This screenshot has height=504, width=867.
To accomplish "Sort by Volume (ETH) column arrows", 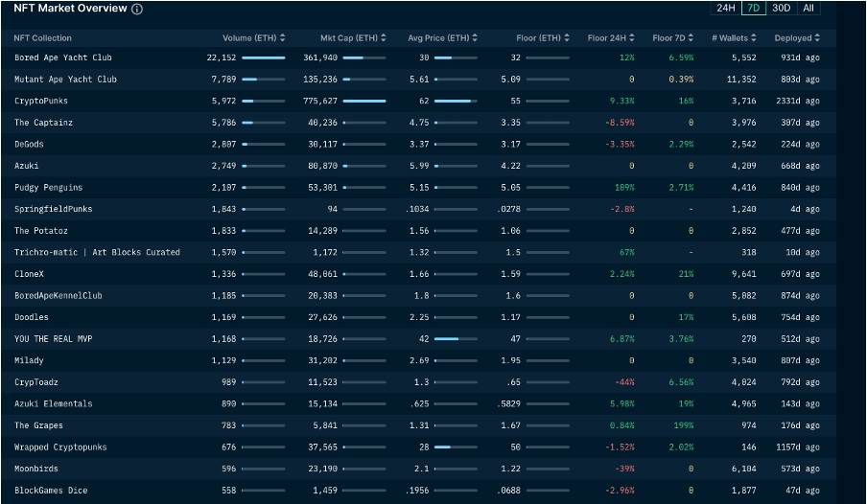I will click(283, 38).
